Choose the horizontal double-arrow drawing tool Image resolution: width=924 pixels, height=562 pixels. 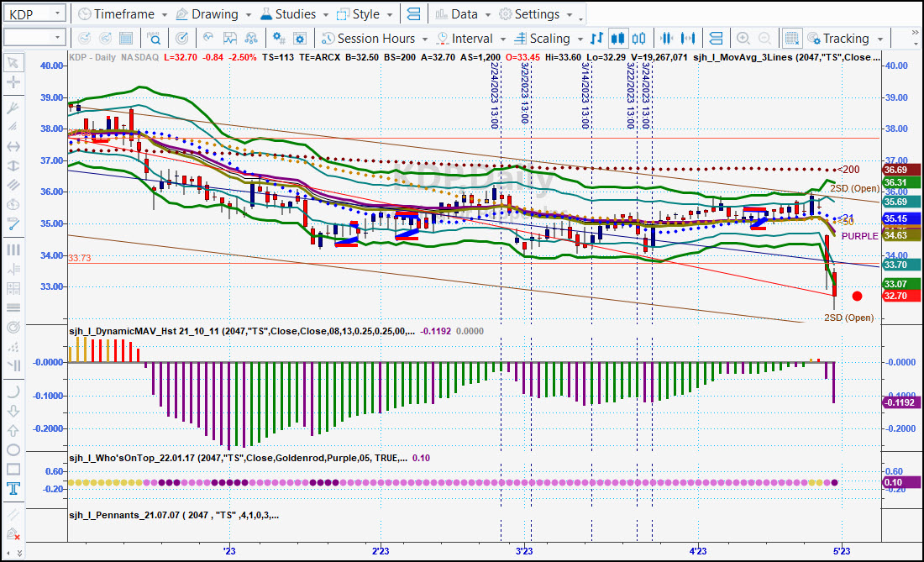13,146
